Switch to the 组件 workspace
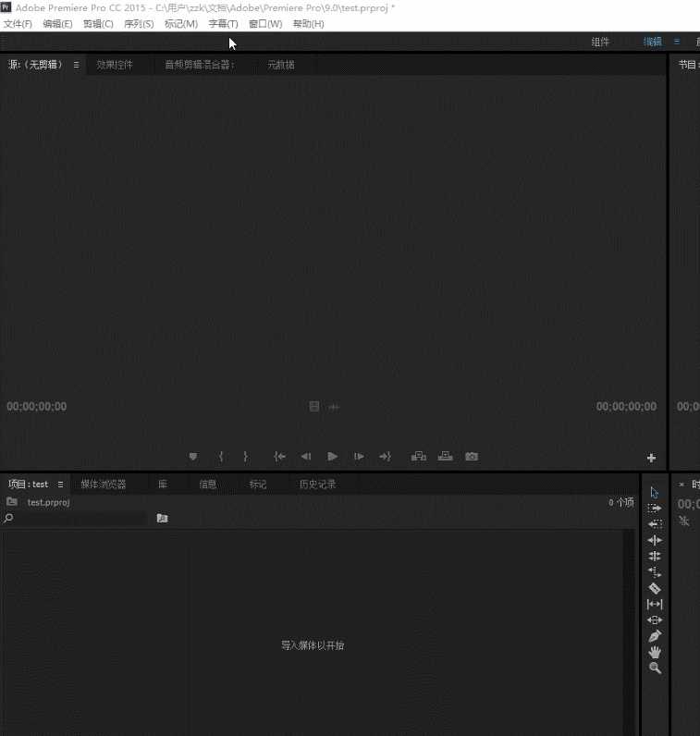The height and width of the screenshot is (736, 700). 600,42
